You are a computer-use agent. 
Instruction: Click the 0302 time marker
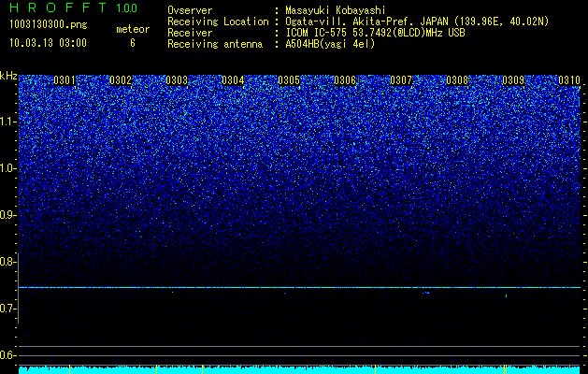coord(121,79)
